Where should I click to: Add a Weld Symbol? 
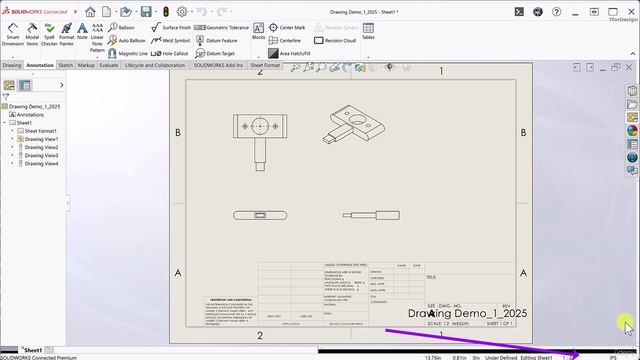coord(171,40)
